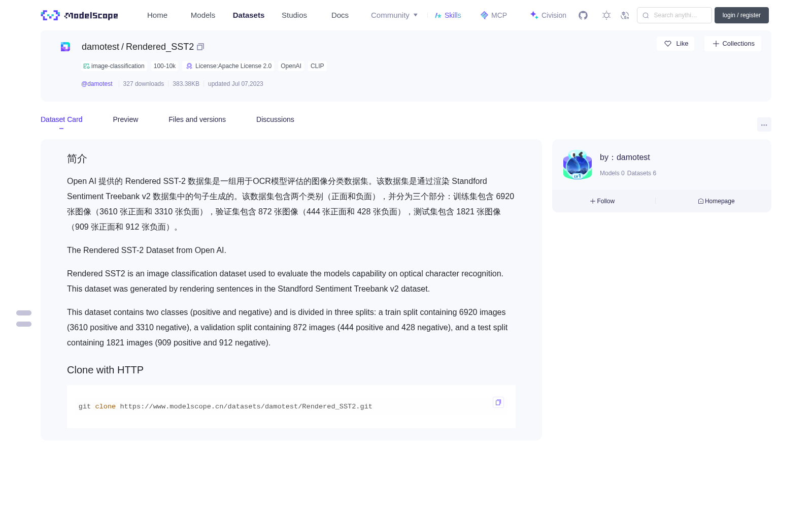This screenshot has height=508, width=812.
Task: Click the search magnifier icon
Action: coord(646,15)
